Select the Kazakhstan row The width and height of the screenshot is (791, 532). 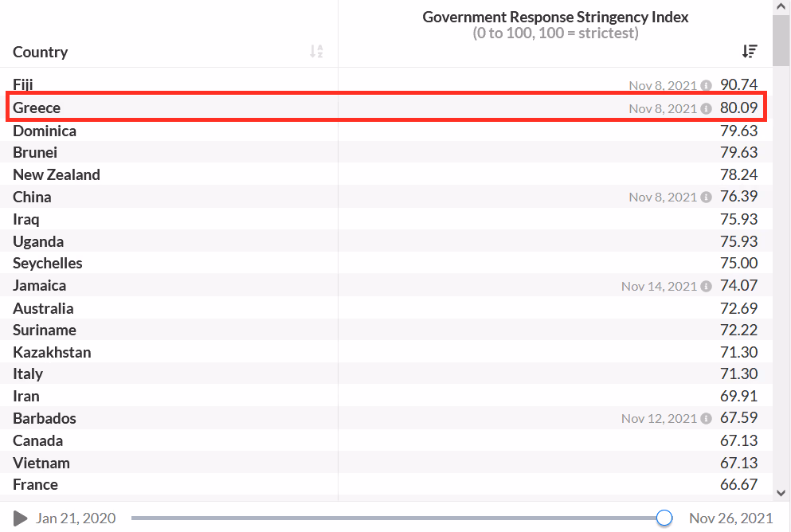pos(386,352)
